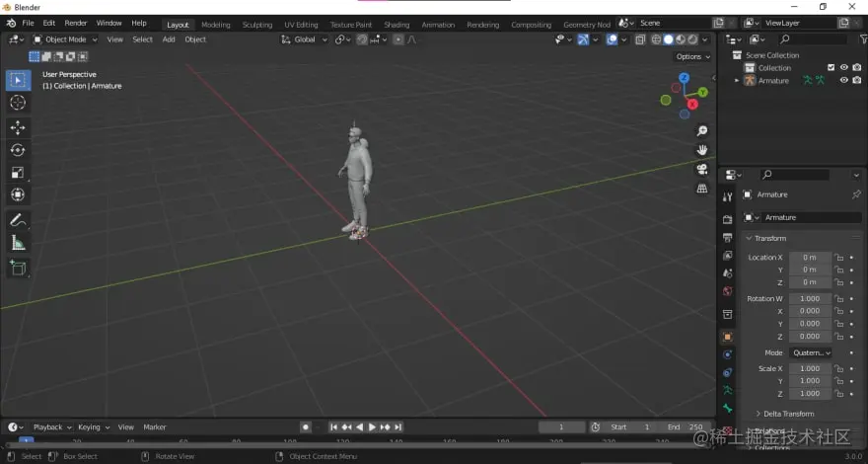Image resolution: width=868 pixels, height=464 pixels.
Task: Activate the 3D Cursor tool
Action: tap(18, 103)
